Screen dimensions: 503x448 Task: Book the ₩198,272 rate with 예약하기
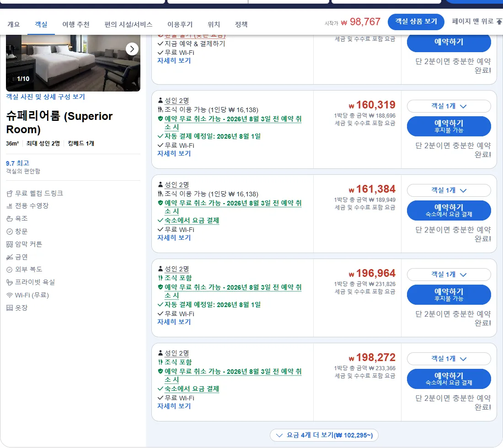(449, 379)
